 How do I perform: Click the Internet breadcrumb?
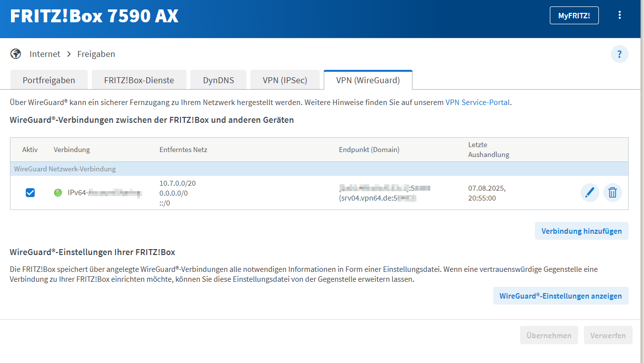[45, 54]
